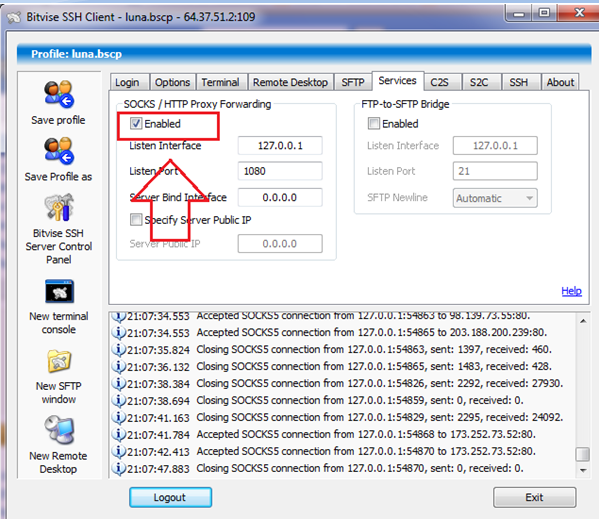
Task: Click the FTP bridge Listen Interface field
Action: click(x=495, y=146)
